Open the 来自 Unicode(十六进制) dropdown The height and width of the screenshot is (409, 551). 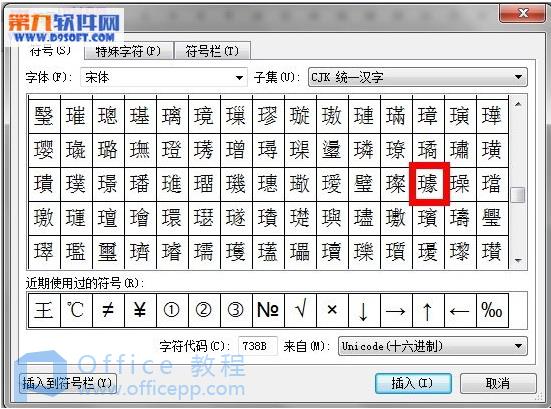(x=433, y=346)
